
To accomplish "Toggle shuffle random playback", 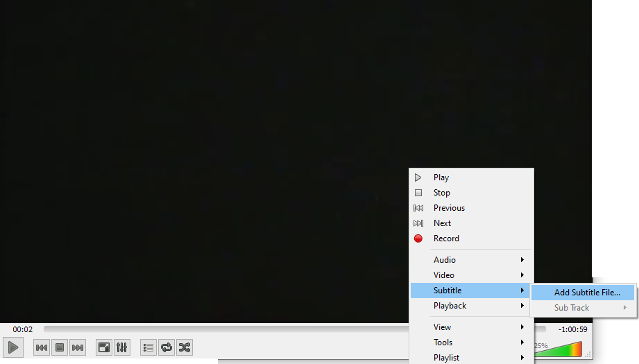I will coord(184,347).
